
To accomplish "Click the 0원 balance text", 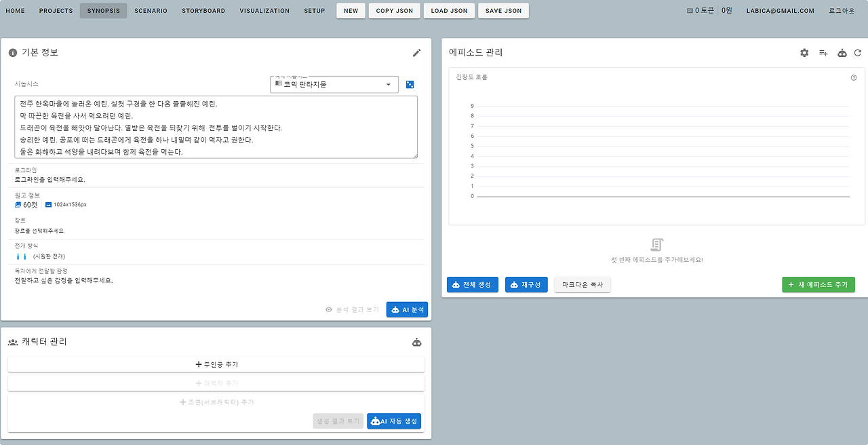I will [x=727, y=11].
